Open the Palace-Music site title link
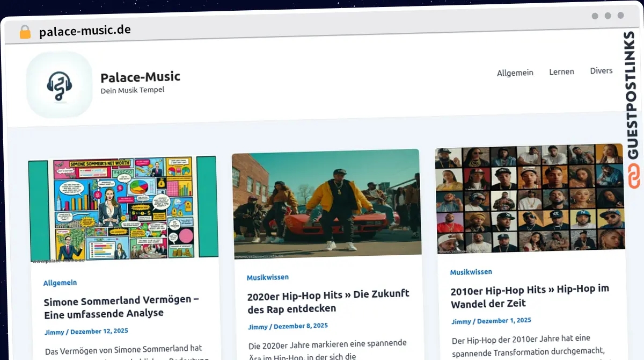The image size is (644, 360). point(140,77)
